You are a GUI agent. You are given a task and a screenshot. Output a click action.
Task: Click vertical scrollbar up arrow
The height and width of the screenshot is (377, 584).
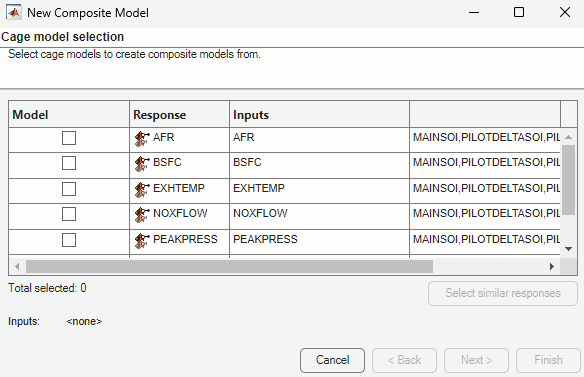pos(568,137)
